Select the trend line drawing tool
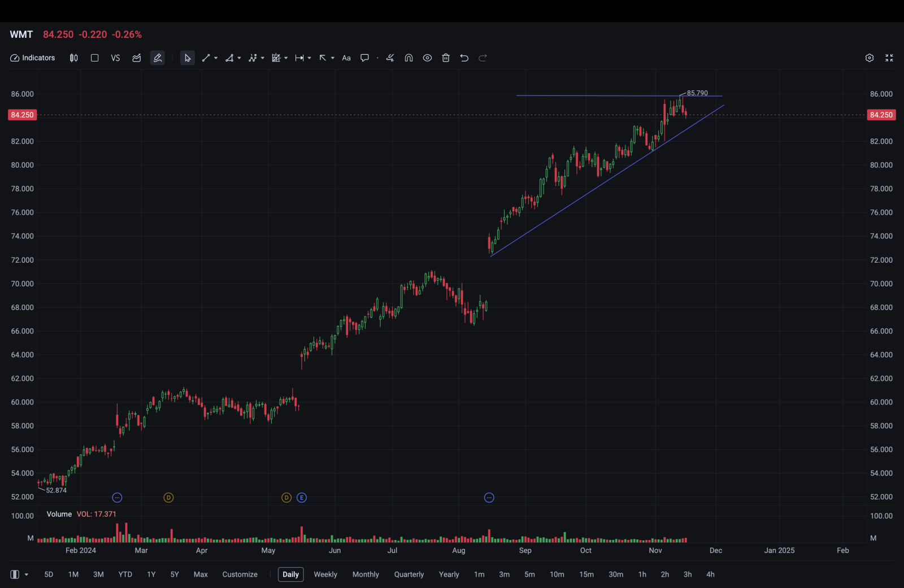 click(x=206, y=58)
